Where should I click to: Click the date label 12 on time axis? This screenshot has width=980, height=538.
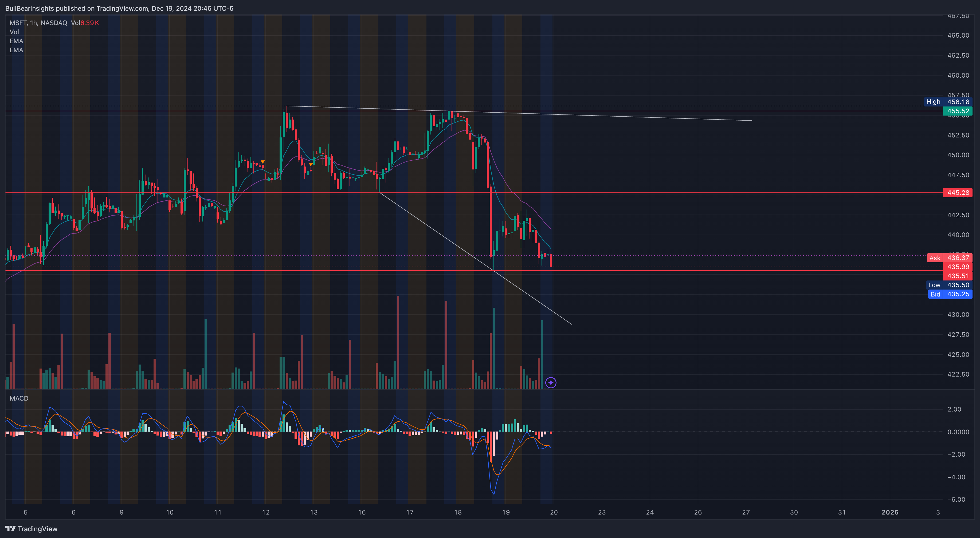click(x=265, y=512)
